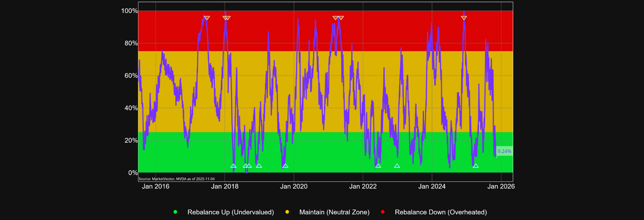
Task: Select the first undervalued triangle marker in 2018
Action: pos(233,166)
